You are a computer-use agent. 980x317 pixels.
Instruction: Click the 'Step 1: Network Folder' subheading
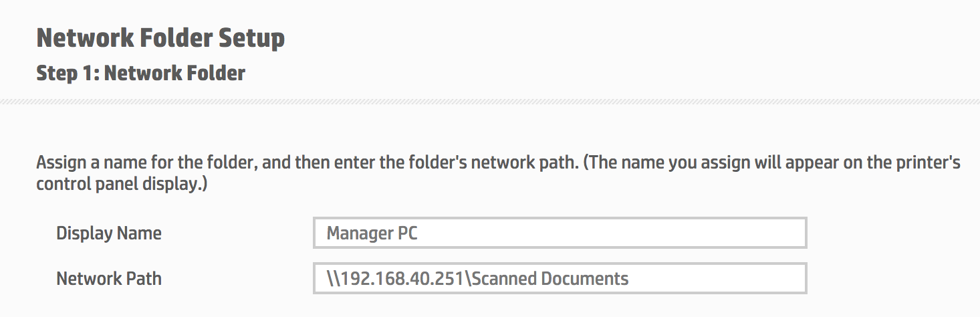click(x=140, y=73)
